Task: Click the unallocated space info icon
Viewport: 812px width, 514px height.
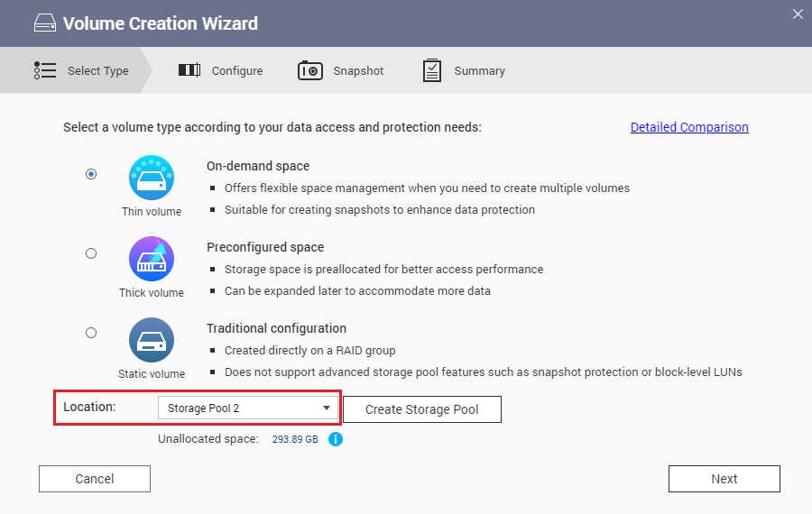Action: (x=336, y=439)
